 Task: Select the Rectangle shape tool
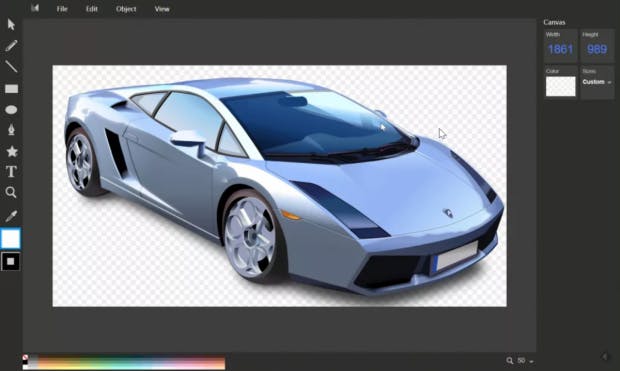pos(11,89)
